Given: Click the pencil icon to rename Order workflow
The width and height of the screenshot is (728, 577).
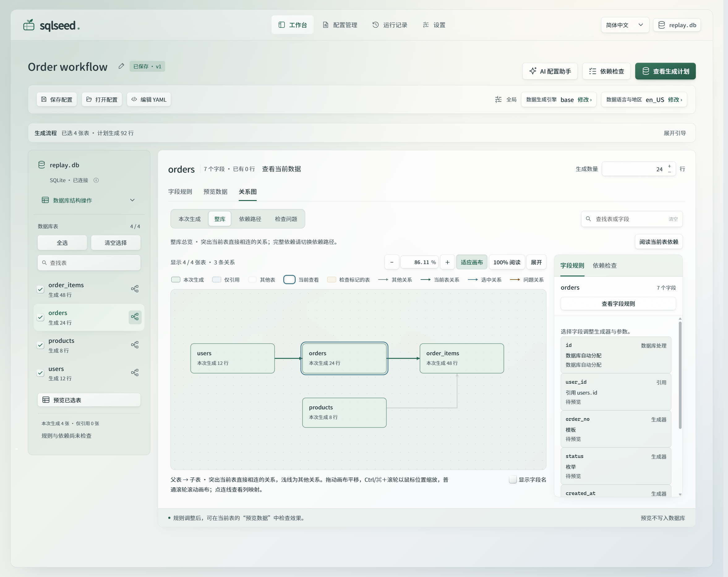Looking at the screenshot, I should click(121, 66).
